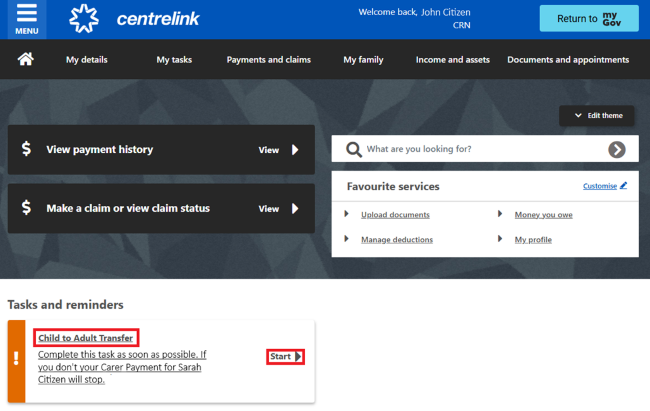Open the My details menu
Image resolution: width=650 pixels, height=411 pixels.
pyautogui.click(x=87, y=60)
